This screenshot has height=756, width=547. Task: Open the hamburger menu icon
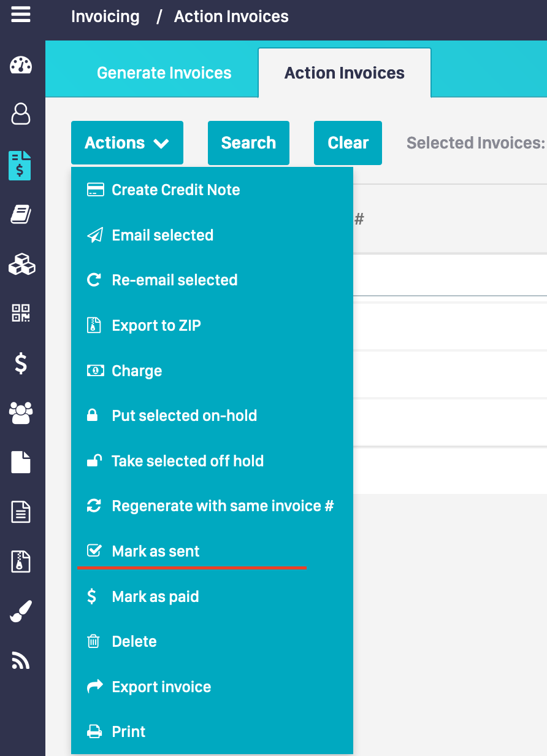point(21,14)
